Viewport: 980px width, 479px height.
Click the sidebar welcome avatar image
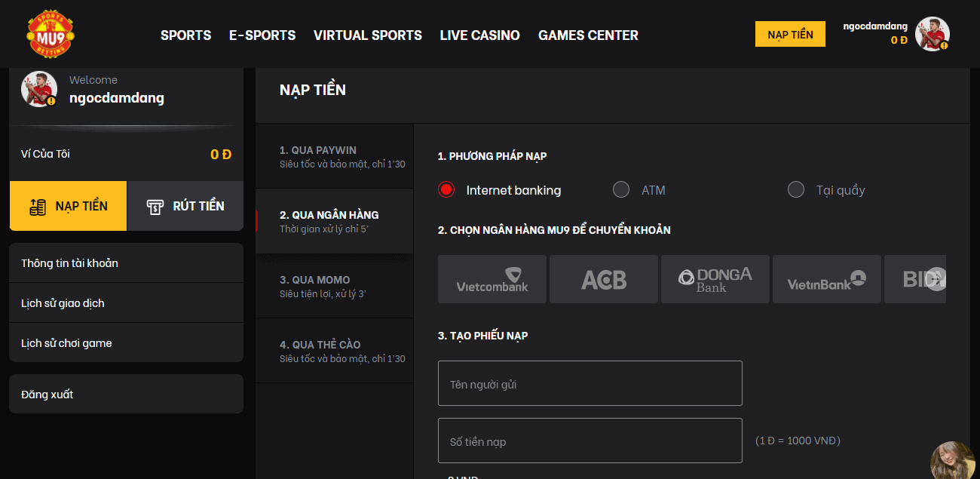38,89
